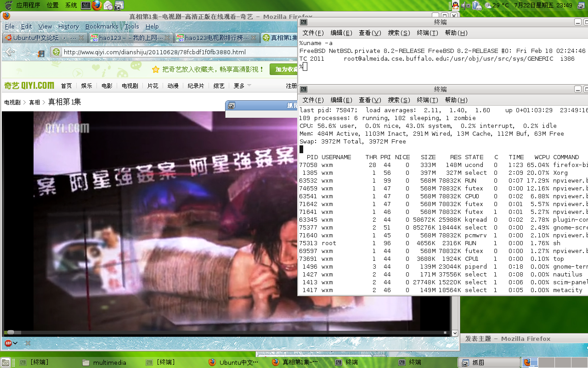The image size is (588, 368).
Task: Click 电视剧 breadcrumb link
Action: 12,102
